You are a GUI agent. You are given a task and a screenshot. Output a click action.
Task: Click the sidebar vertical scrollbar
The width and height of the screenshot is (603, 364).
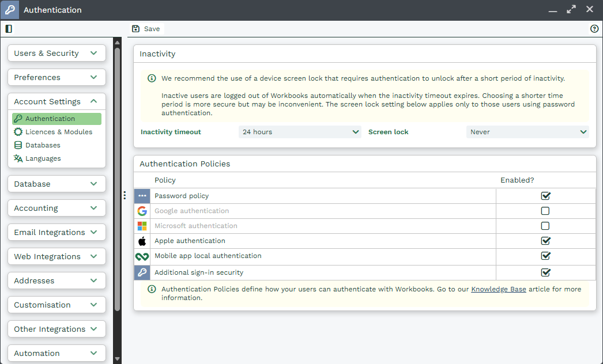pyautogui.click(x=117, y=173)
